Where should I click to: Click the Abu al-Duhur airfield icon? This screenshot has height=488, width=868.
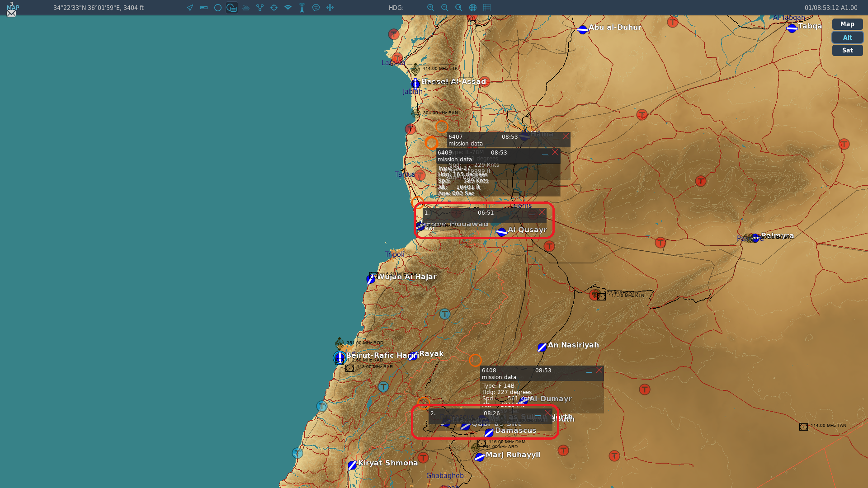point(583,30)
